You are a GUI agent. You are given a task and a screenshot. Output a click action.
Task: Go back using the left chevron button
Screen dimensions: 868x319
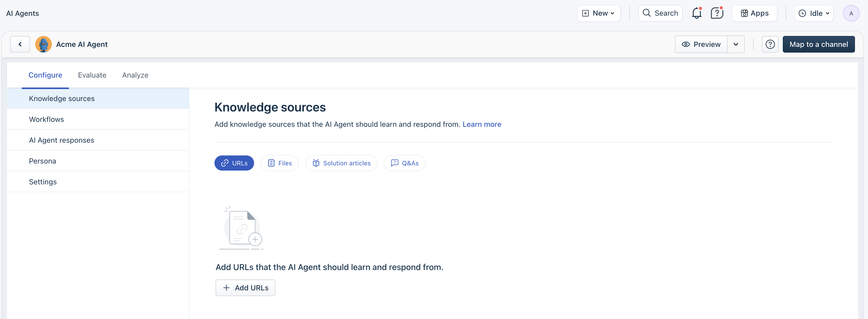(20, 45)
